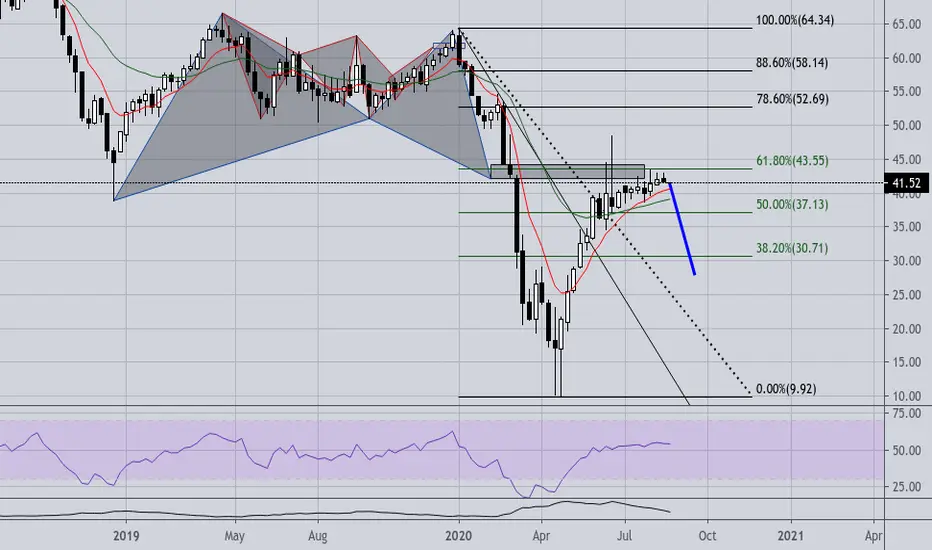Click the 2021 label on time axis
The height and width of the screenshot is (550, 932).
[x=791, y=536]
